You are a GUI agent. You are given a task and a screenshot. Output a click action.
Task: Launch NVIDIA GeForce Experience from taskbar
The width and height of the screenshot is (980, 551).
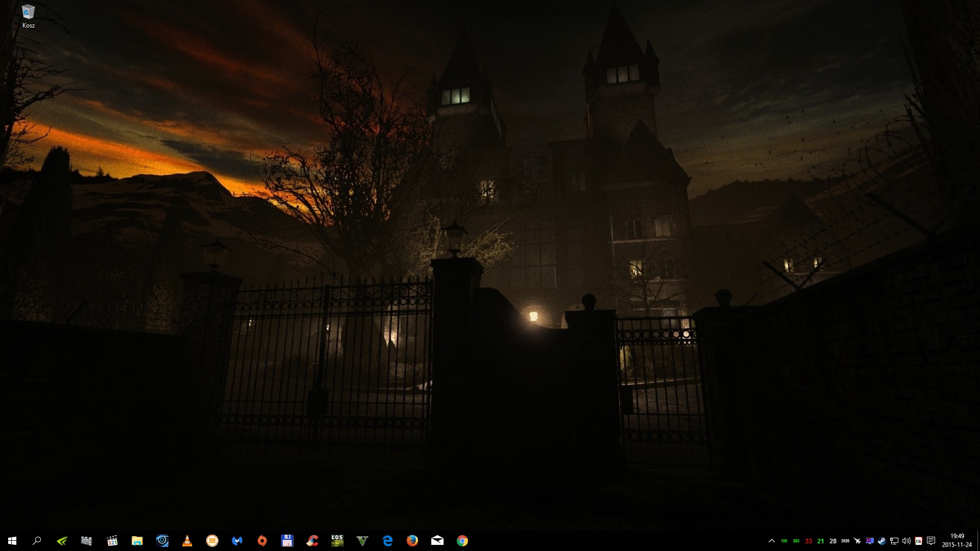pyautogui.click(x=62, y=541)
